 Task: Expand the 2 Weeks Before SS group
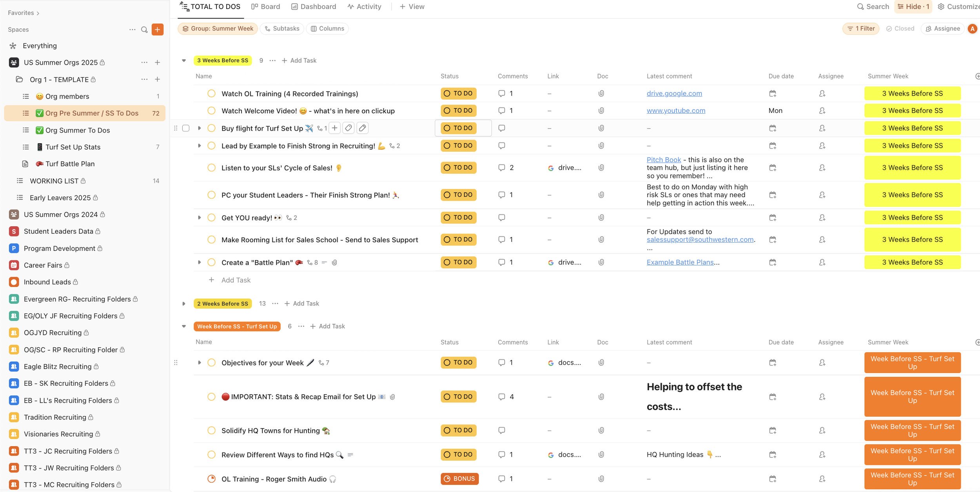point(184,304)
